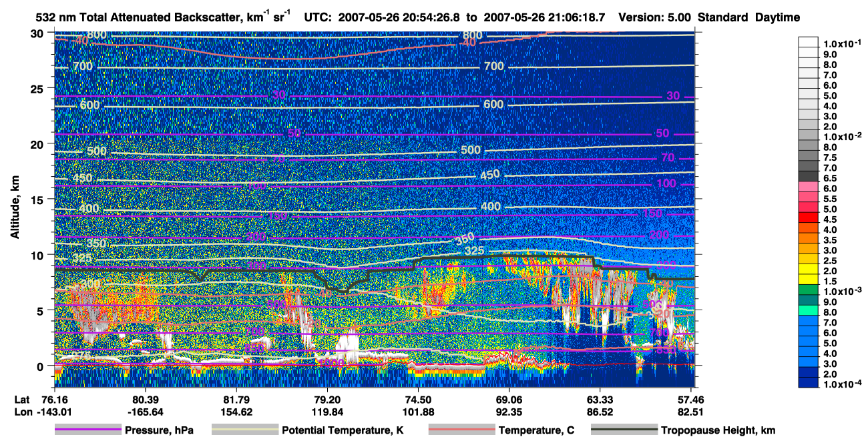Viewport: 868px width, 445px height.
Task: Click contour label "450" on left side
Action: point(84,179)
